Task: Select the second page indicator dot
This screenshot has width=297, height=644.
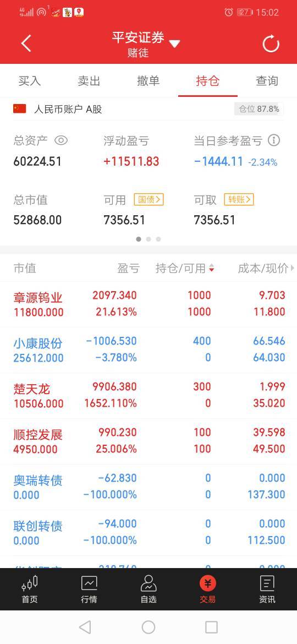Action: coord(148,239)
